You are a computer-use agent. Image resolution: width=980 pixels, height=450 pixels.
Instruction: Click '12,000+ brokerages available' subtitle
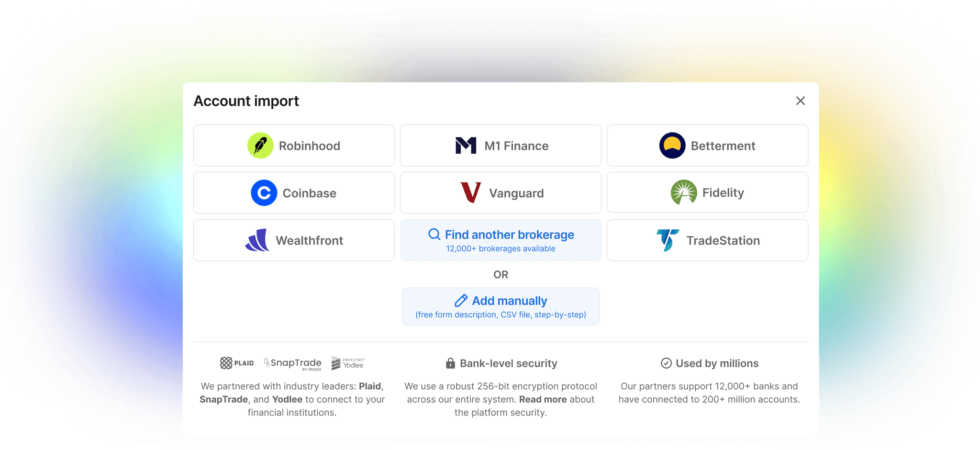click(501, 249)
